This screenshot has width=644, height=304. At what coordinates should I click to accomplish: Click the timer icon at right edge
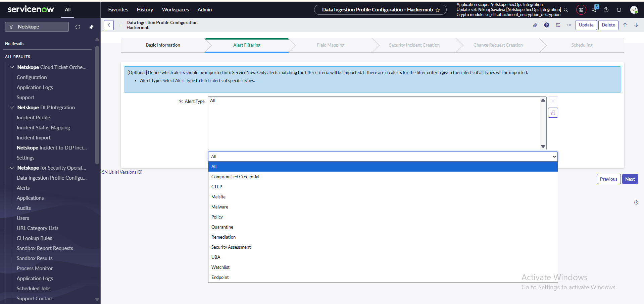click(636, 202)
